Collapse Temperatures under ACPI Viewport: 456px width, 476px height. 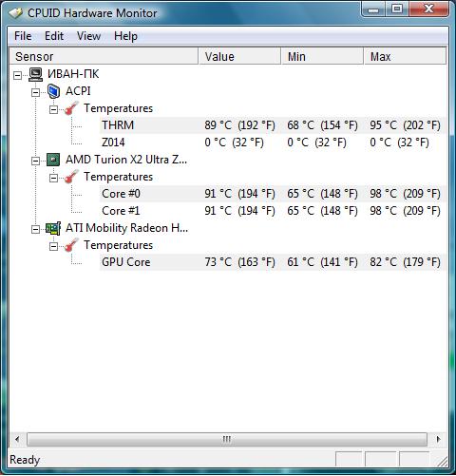tap(54, 109)
